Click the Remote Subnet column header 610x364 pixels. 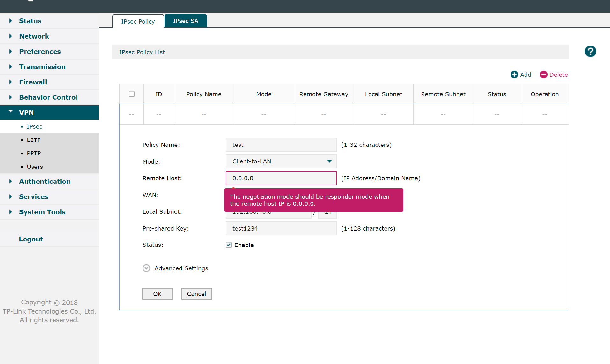pyautogui.click(x=443, y=94)
